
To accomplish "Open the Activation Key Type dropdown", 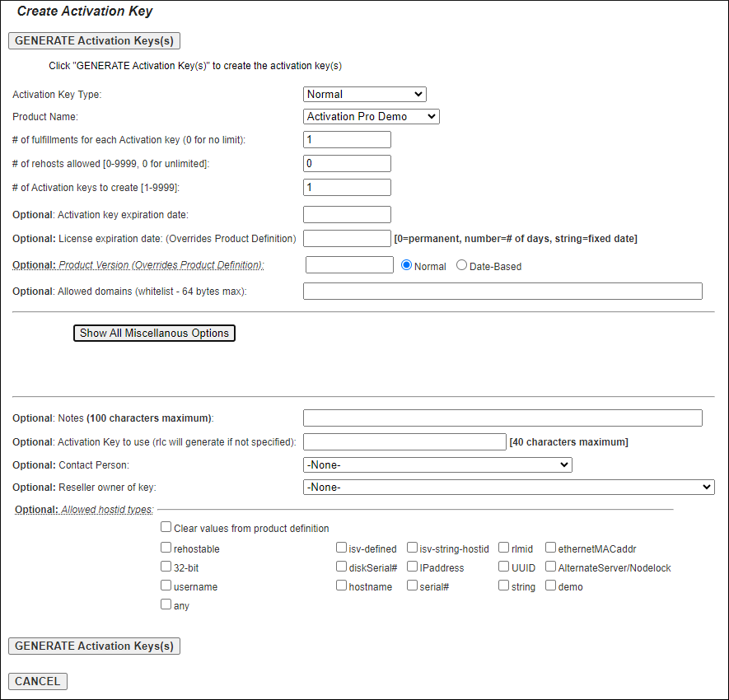I will pyautogui.click(x=365, y=94).
